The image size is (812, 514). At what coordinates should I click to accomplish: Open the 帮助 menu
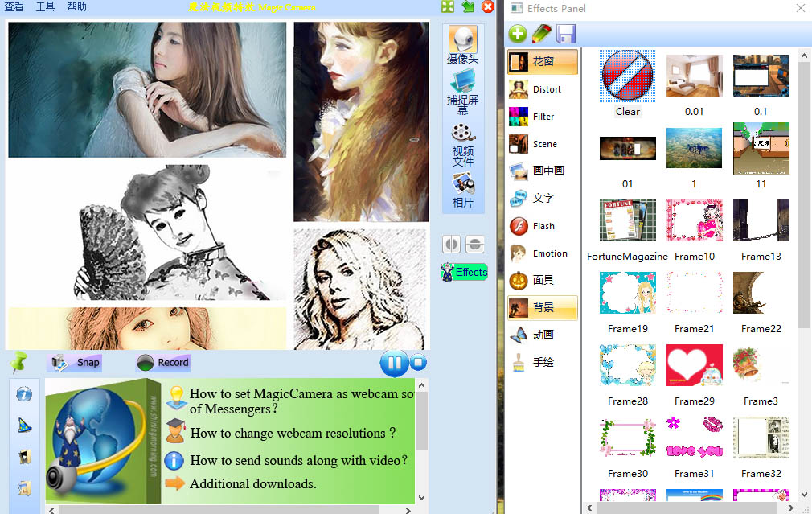(x=76, y=6)
